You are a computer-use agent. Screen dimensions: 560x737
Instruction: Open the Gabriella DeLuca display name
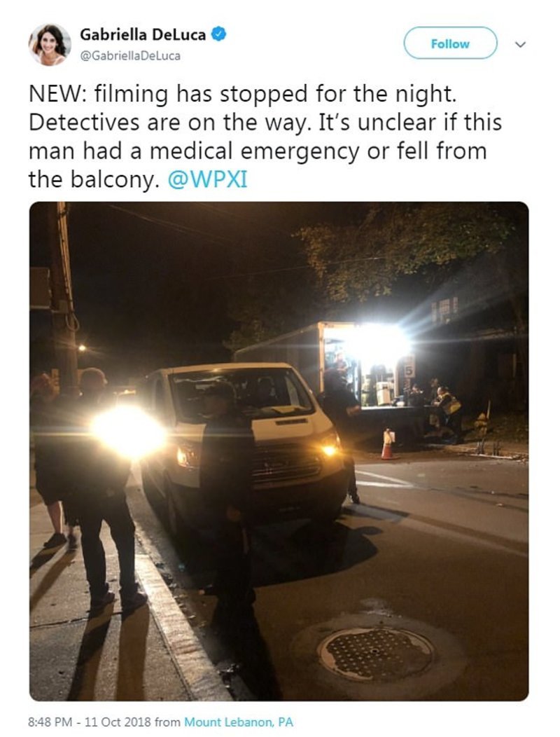coord(143,35)
